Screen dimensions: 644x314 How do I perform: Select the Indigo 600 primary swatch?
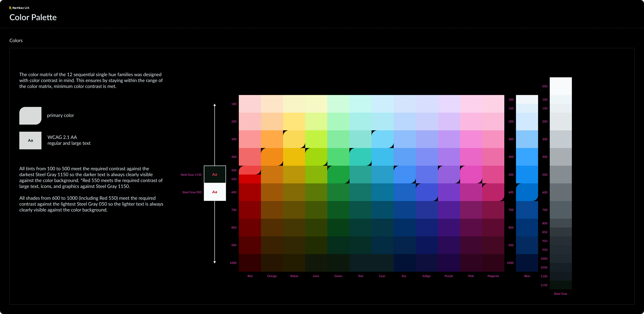[x=427, y=192]
